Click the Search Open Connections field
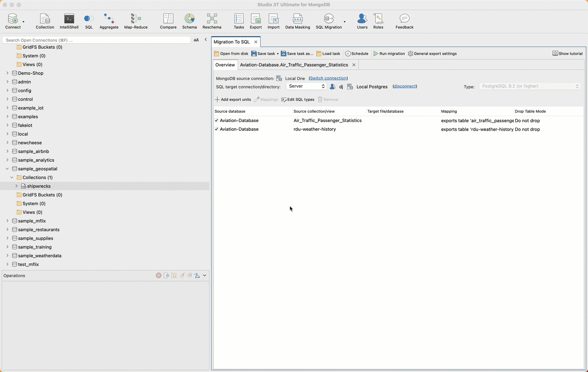 (x=96, y=40)
